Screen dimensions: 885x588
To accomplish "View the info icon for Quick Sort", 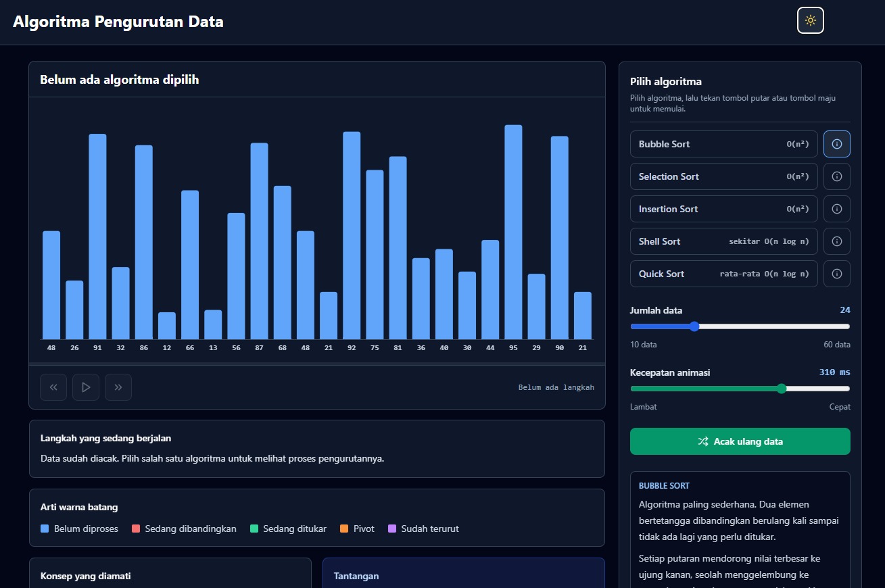I will point(837,274).
